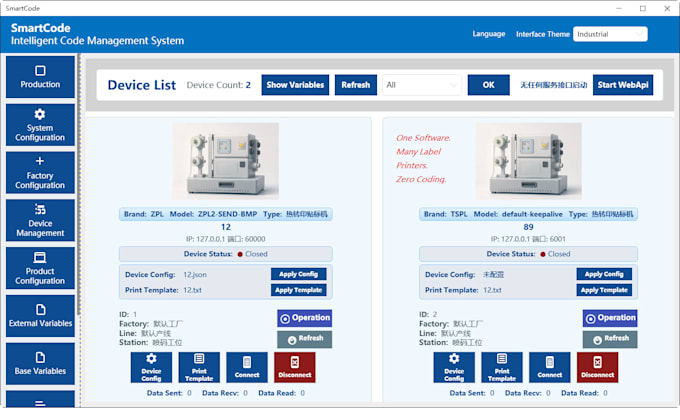The height and width of the screenshot is (420, 680).
Task: Refresh device 12 card
Action: (x=304, y=339)
